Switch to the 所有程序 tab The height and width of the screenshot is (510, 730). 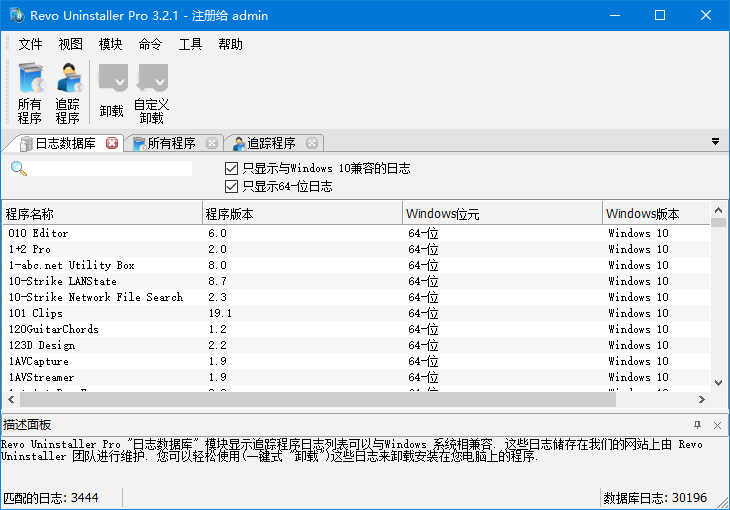pyautogui.click(x=171, y=143)
